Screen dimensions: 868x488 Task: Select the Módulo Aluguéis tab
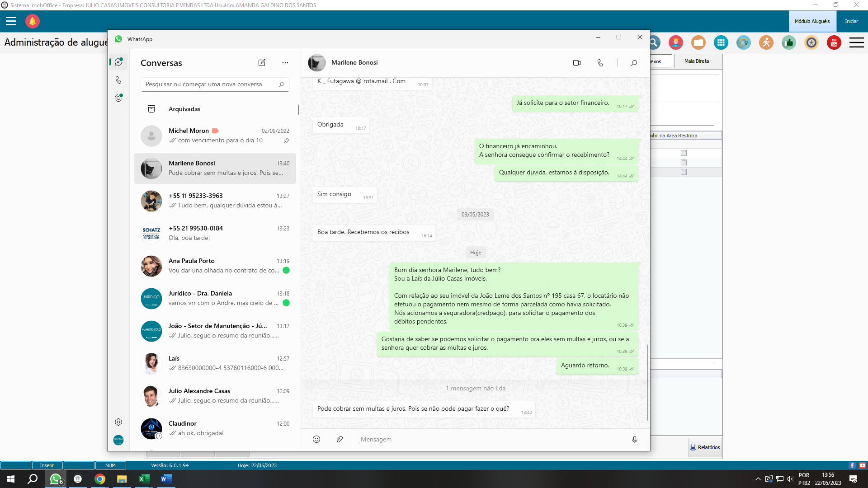812,21
